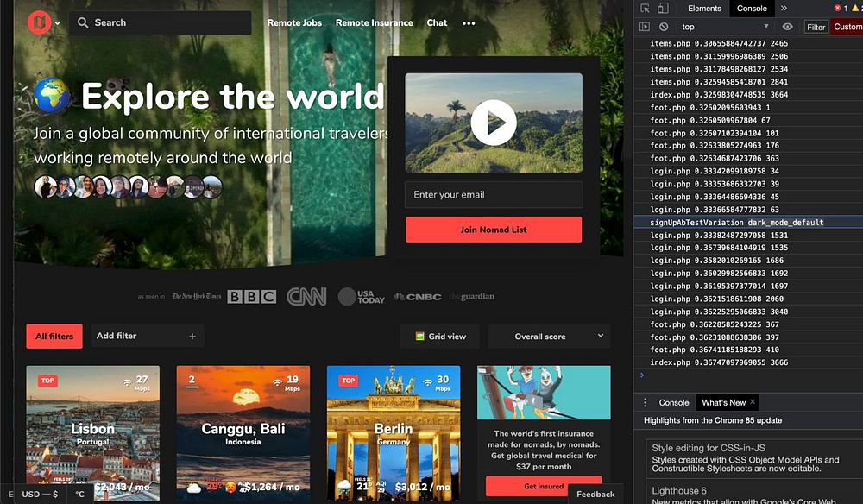Click the BBC logo

coord(252,297)
